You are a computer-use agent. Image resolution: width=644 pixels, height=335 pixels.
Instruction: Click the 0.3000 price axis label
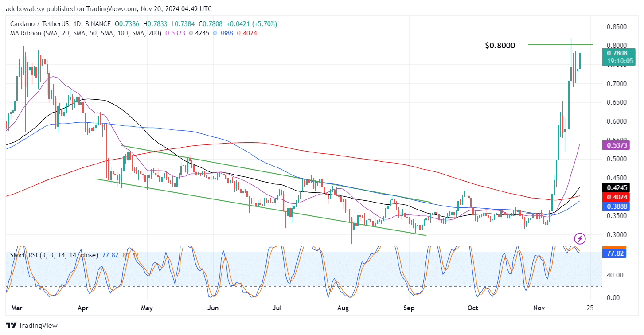tap(616, 235)
